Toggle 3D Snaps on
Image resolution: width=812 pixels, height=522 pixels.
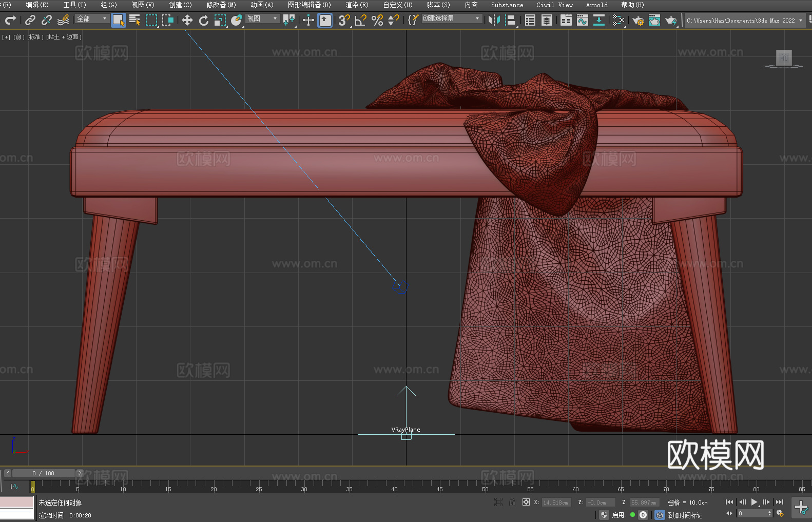point(344,20)
